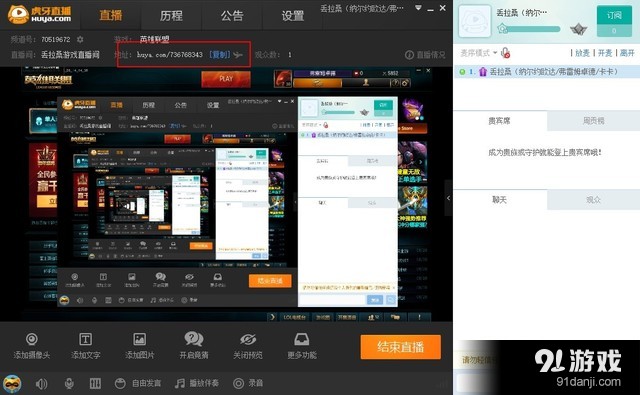
Task: Mute the speaker volume icon
Action: pyautogui.click(x=41, y=384)
